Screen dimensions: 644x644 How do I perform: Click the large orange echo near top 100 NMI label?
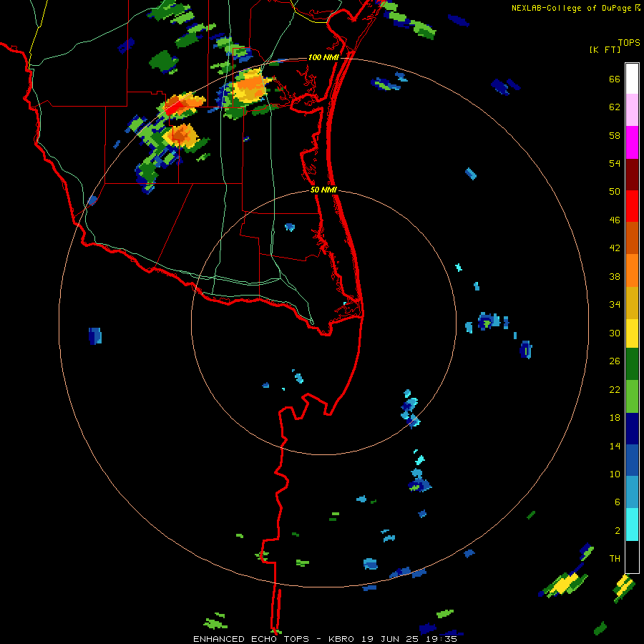click(249, 87)
